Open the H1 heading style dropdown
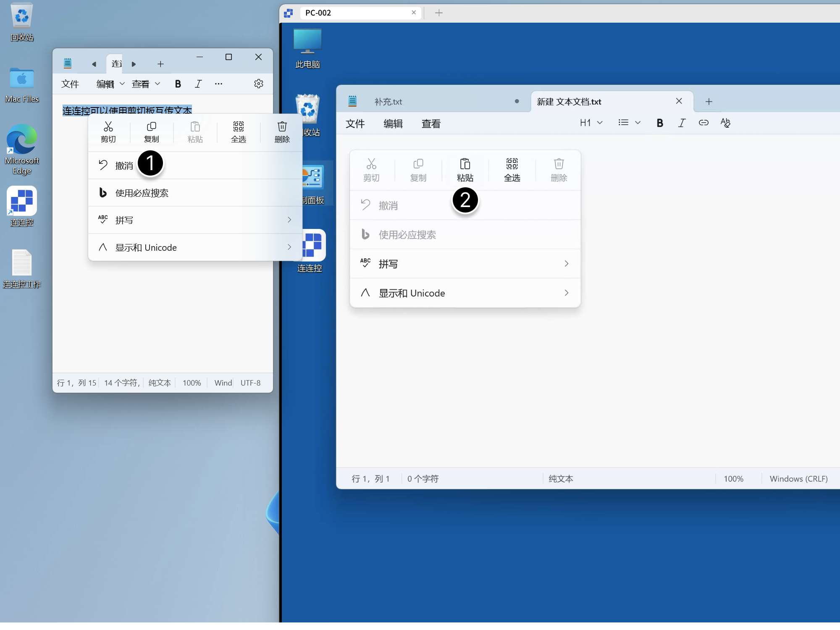 pyautogui.click(x=591, y=123)
